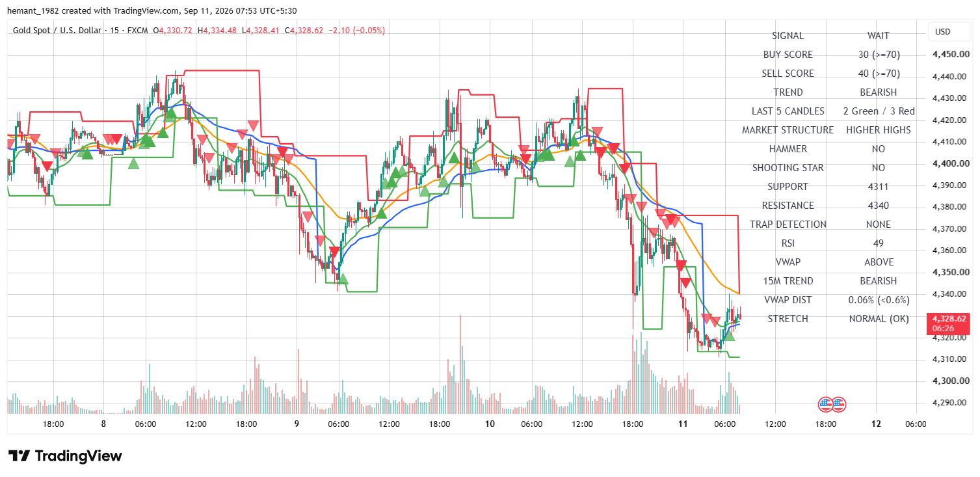Click the RSI value 49
This screenshot has height=477, width=980.
click(x=879, y=243)
